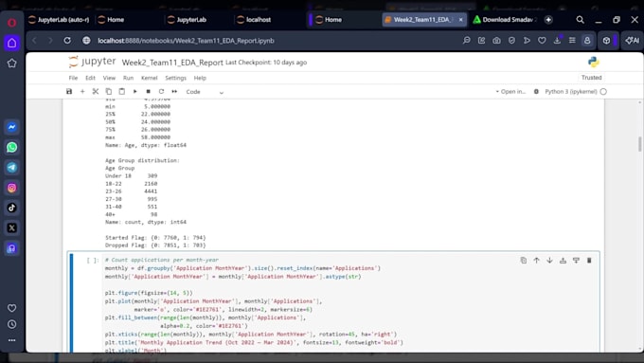The width and height of the screenshot is (644, 363).
Task: Open the Edit menu
Action: point(90,78)
